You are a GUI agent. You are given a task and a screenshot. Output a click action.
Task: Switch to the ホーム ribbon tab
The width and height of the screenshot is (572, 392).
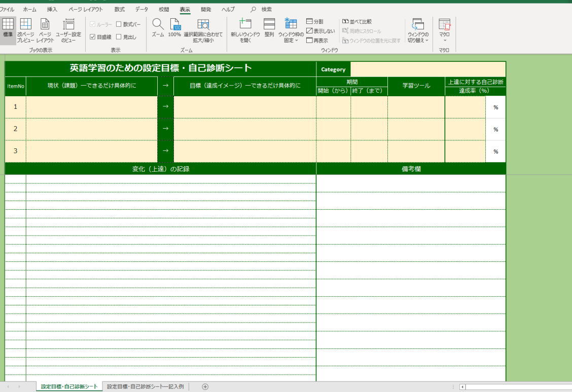(29, 9)
